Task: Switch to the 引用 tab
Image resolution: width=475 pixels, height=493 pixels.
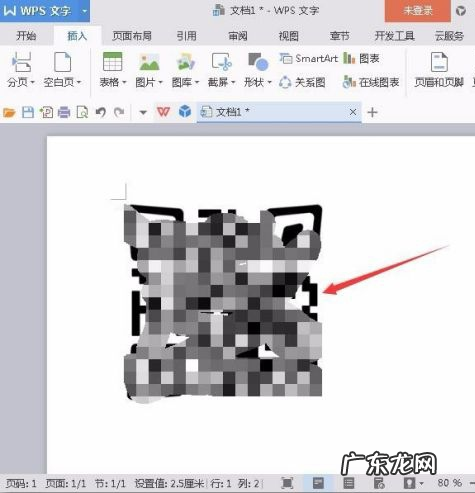Action: [187, 36]
